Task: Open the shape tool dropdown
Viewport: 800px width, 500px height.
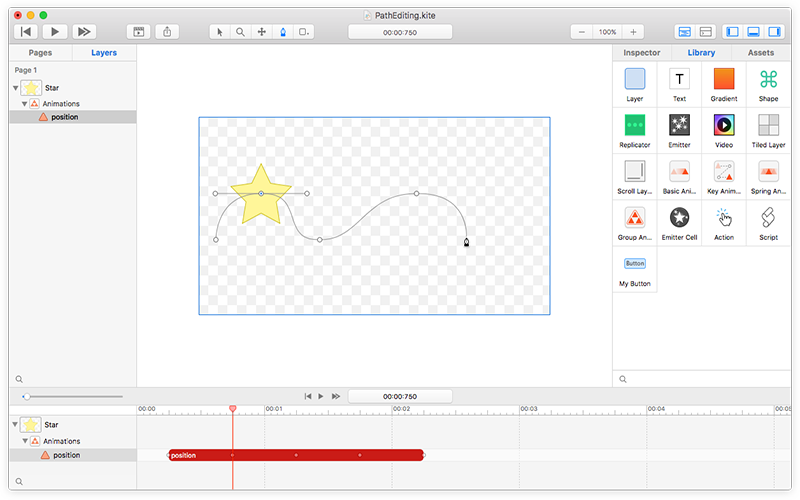Action: coord(304,32)
